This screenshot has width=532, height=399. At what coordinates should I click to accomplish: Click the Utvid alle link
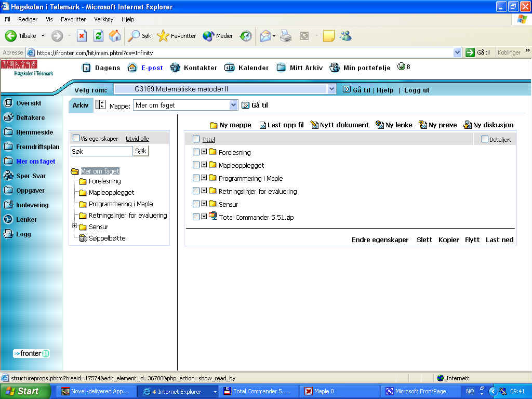[x=137, y=139]
